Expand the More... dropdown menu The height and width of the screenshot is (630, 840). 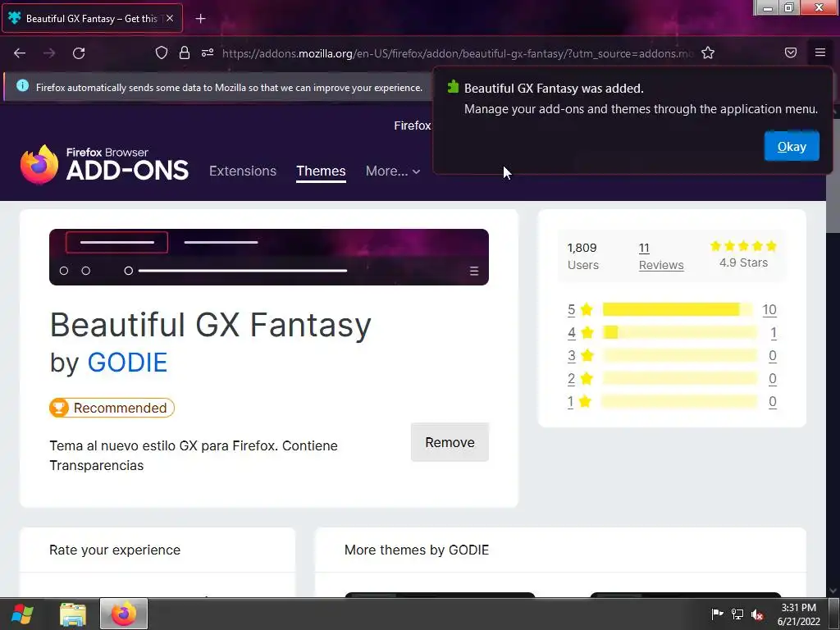point(393,171)
